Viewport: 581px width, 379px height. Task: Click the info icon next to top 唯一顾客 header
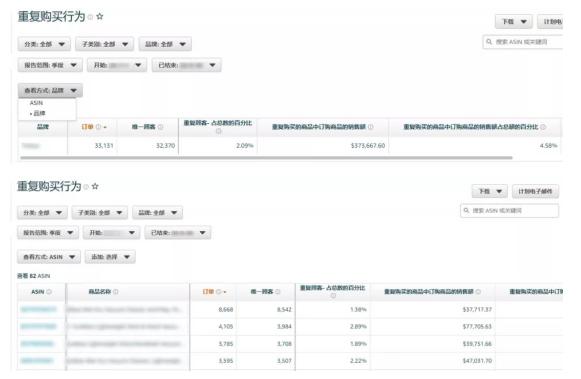(x=160, y=127)
